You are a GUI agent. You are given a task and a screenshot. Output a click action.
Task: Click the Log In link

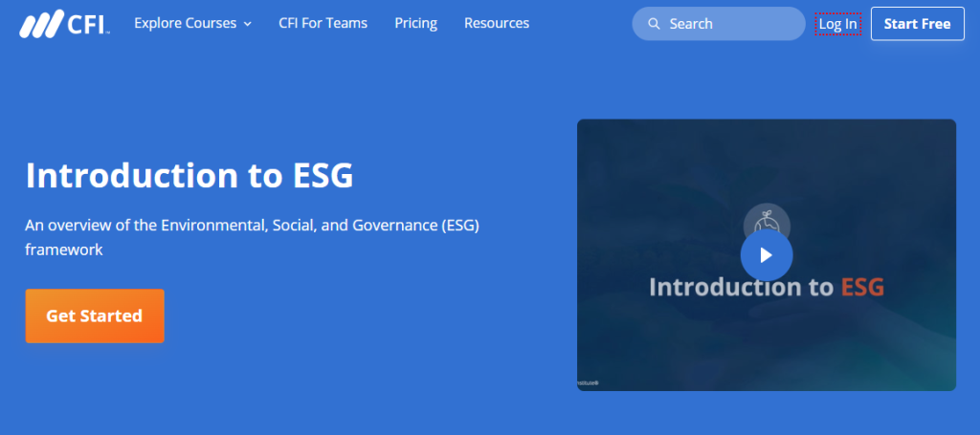(837, 24)
